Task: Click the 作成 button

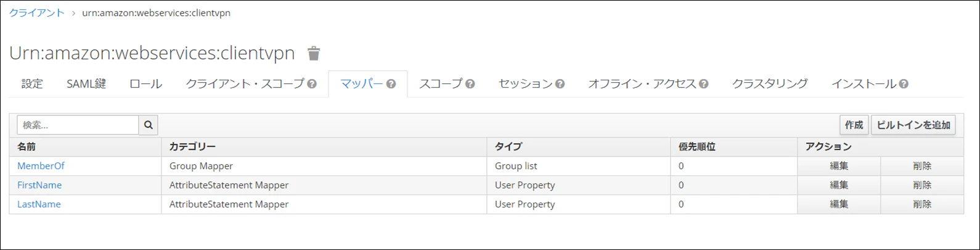Action: tap(854, 125)
